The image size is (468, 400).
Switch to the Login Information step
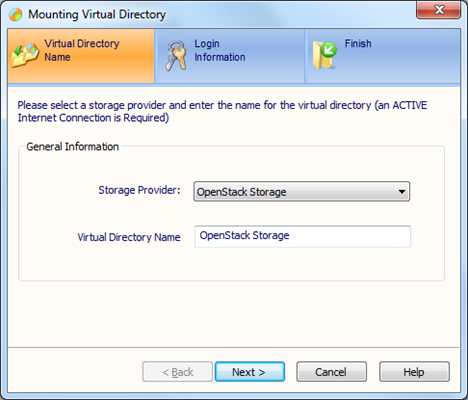(230, 56)
